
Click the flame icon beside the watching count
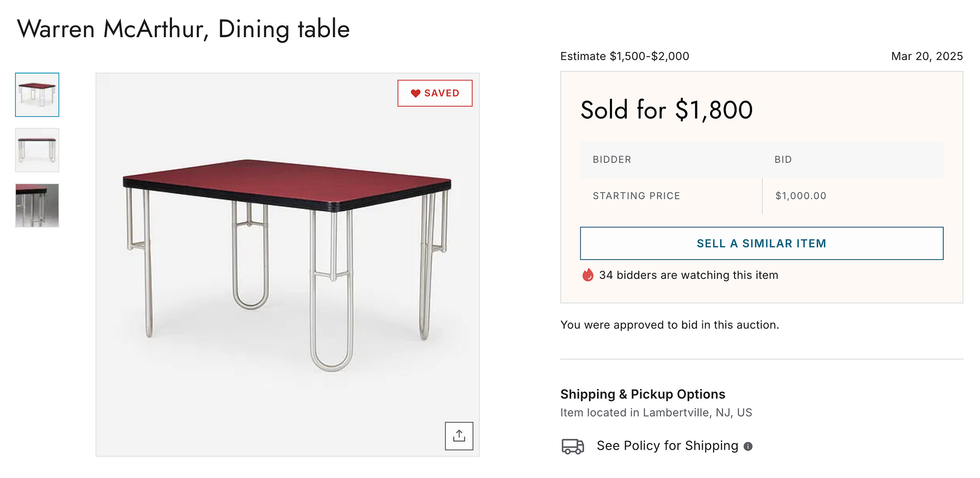click(588, 275)
